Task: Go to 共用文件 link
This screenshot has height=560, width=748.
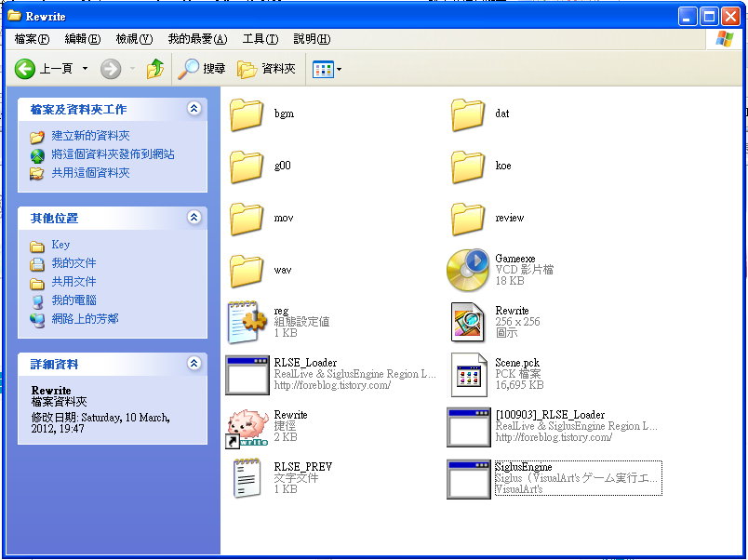Action: [73, 282]
